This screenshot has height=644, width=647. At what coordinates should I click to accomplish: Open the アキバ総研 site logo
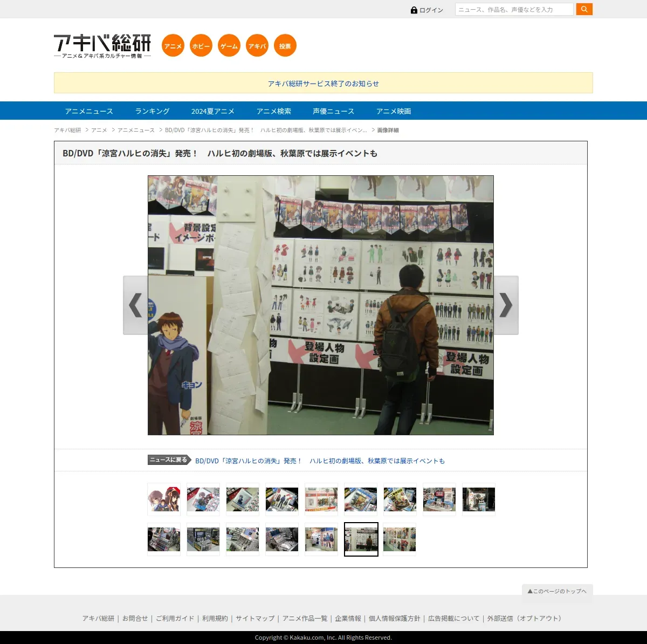tap(102, 46)
